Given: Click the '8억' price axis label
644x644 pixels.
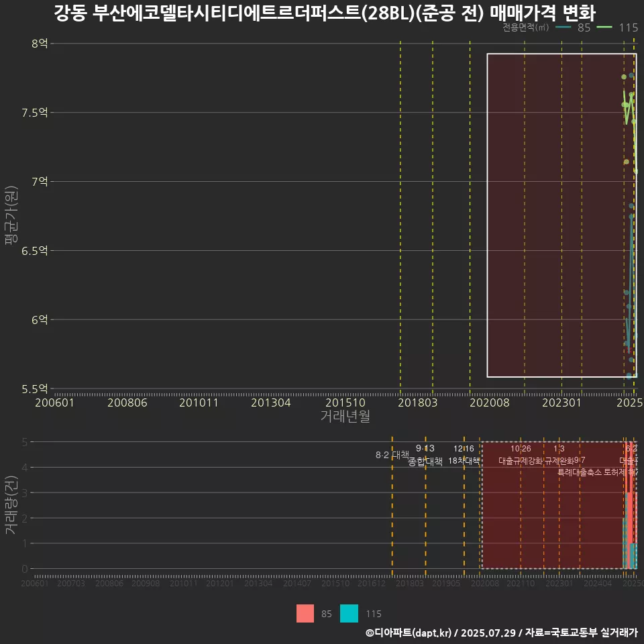Looking at the screenshot, I should coord(40,44).
